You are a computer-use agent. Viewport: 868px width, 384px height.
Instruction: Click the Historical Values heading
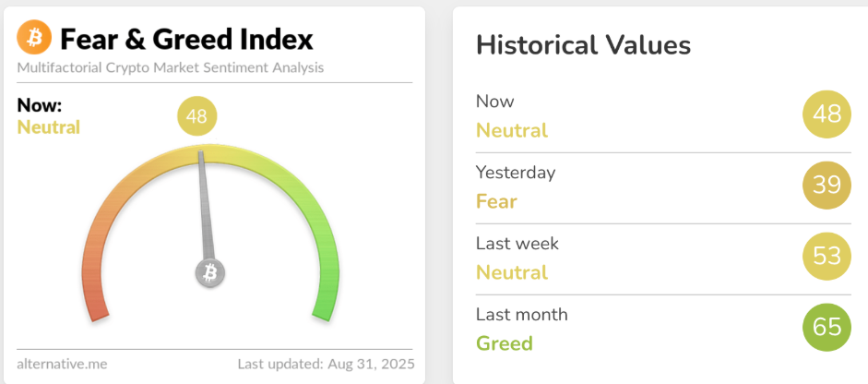click(583, 45)
